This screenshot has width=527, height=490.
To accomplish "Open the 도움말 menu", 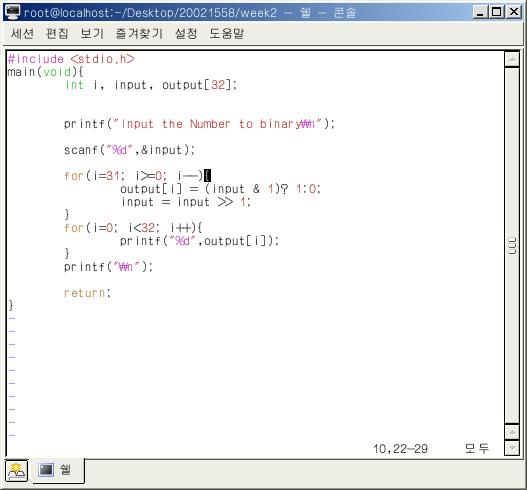I will (x=227, y=33).
